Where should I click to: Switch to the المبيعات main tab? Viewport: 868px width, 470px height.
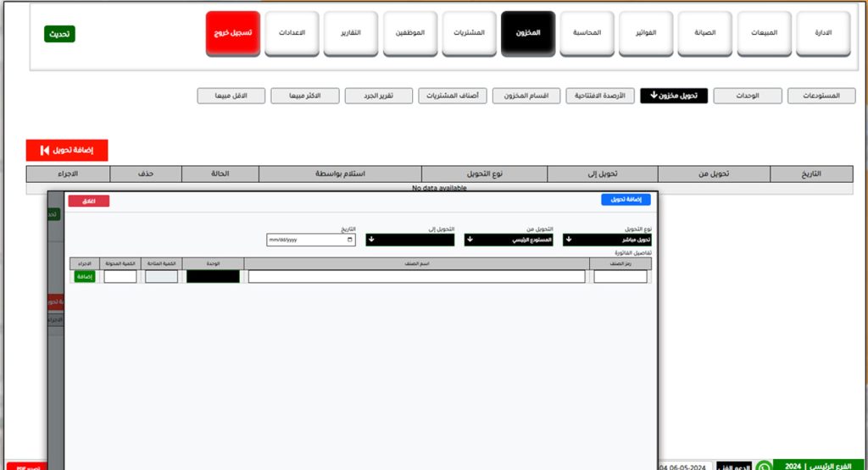click(x=763, y=33)
